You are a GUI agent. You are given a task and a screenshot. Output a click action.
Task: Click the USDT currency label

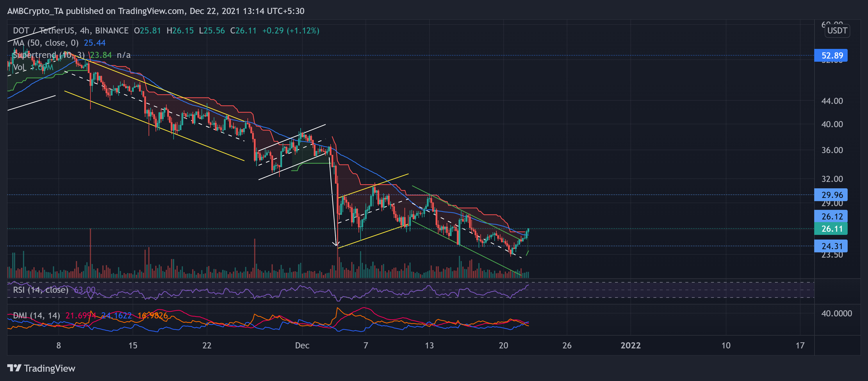837,31
